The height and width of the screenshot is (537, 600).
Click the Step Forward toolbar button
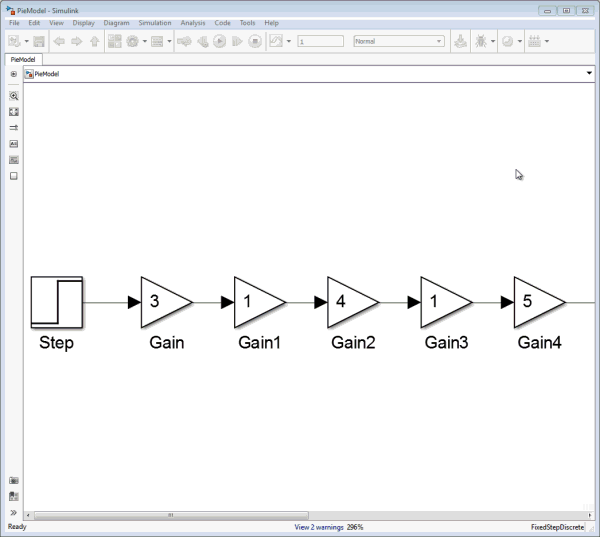tap(237, 41)
